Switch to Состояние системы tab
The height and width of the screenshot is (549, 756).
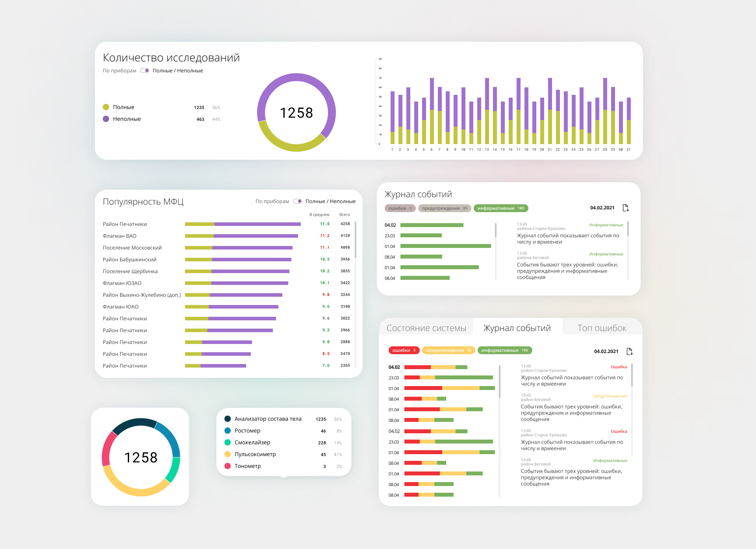coord(426,328)
